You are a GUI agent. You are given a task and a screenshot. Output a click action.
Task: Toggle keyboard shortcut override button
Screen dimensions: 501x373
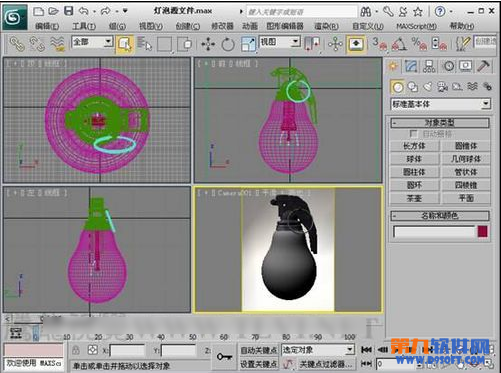pyautogui.click(x=356, y=44)
